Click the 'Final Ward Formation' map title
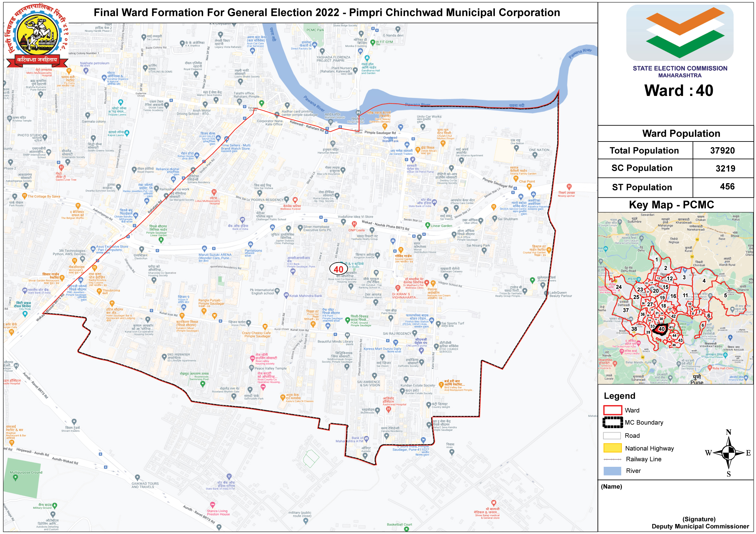 click(x=327, y=13)
